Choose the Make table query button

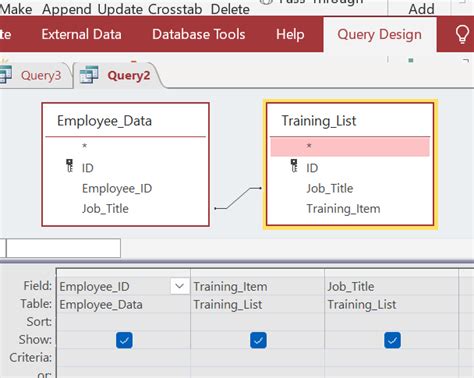click(16, 9)
